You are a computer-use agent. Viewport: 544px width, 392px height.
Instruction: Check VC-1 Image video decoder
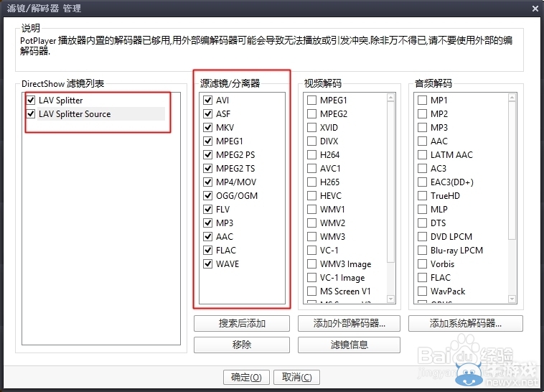tap(312, 278)
